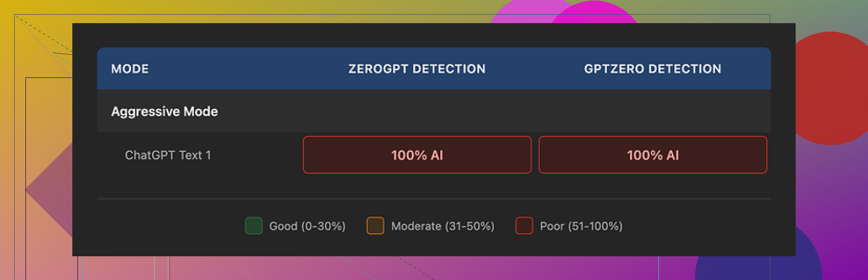The height and width of the screenshot is (280, 868).
Task: Click the MODE column header
Action: (x=130, y=69)
